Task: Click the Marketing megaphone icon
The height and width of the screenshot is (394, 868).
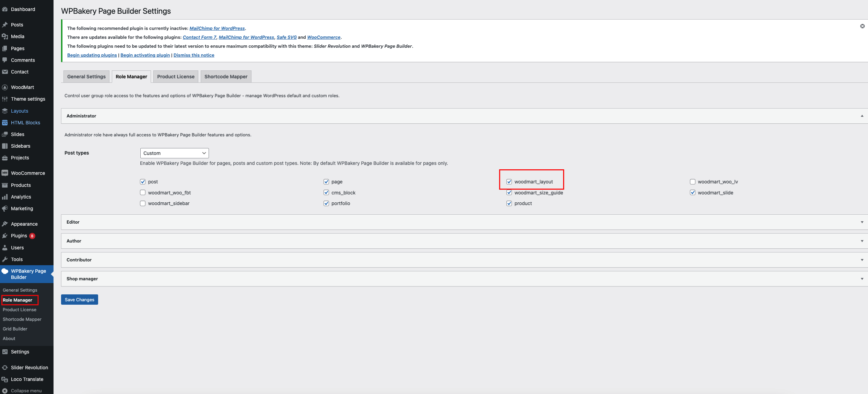Action: pos(5,209)
